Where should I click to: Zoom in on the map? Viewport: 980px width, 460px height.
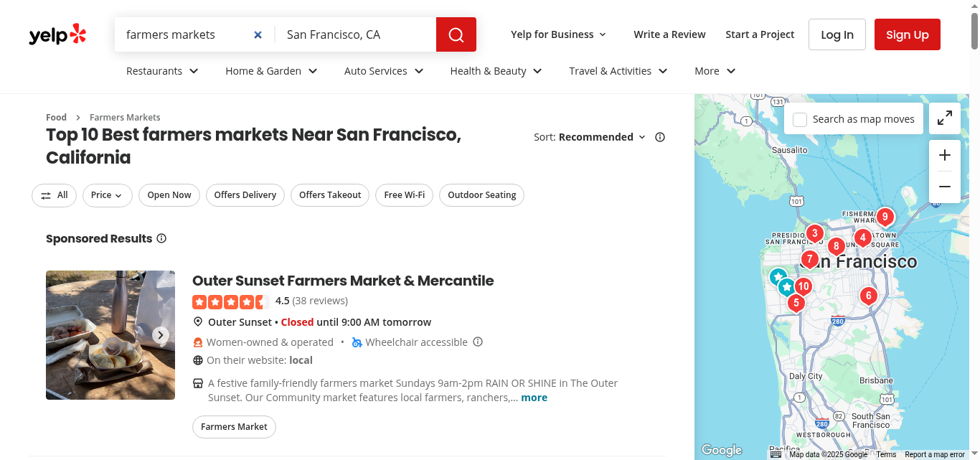[x=945, y=155]
